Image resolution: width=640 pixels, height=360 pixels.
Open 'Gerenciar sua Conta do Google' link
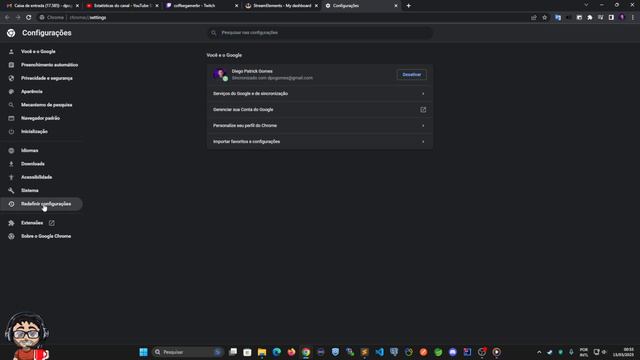(320, 109)
